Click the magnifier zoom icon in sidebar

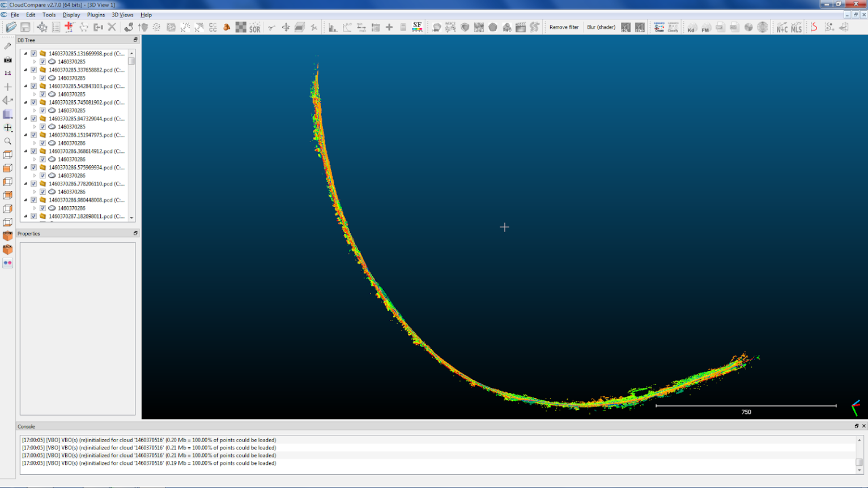(x=8, y=141)
